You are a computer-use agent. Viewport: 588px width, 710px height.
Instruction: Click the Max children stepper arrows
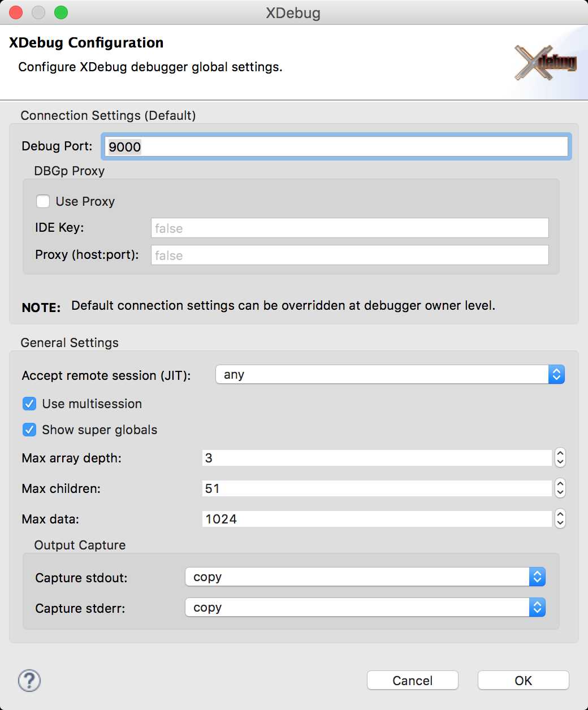pos(560,488)
